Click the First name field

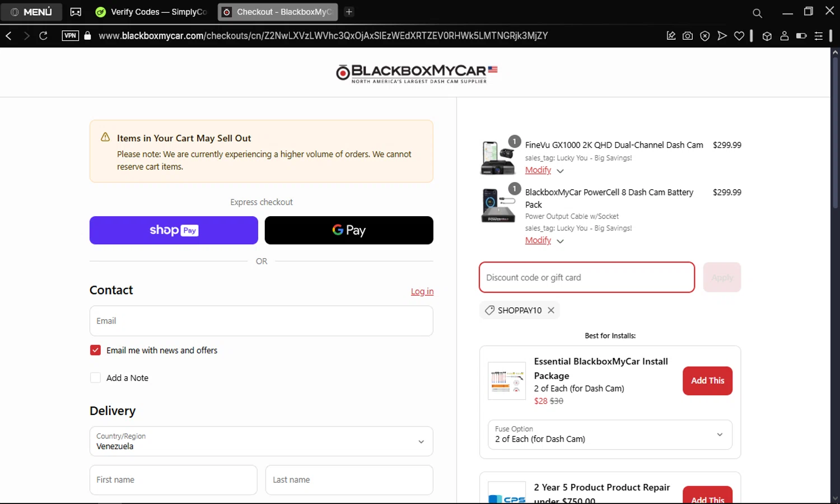pos(173,480)
